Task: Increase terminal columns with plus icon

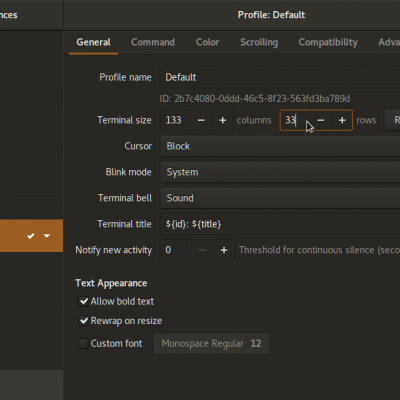Action: coord(223,120)
